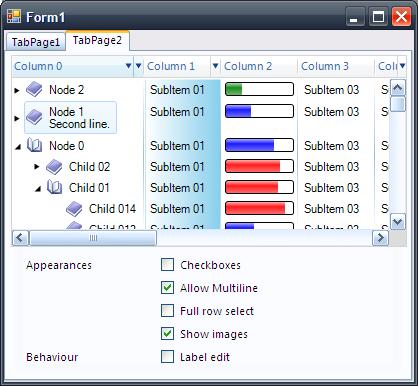
Task: Minimize the Form1 window
Action: [x=354, y=17]
